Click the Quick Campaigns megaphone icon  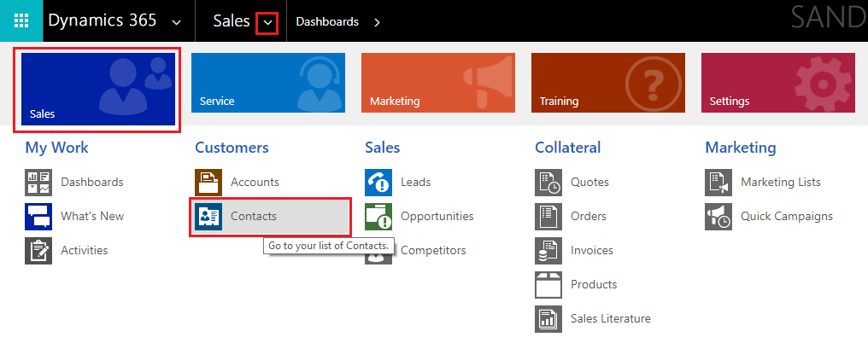tap(718, 217)
